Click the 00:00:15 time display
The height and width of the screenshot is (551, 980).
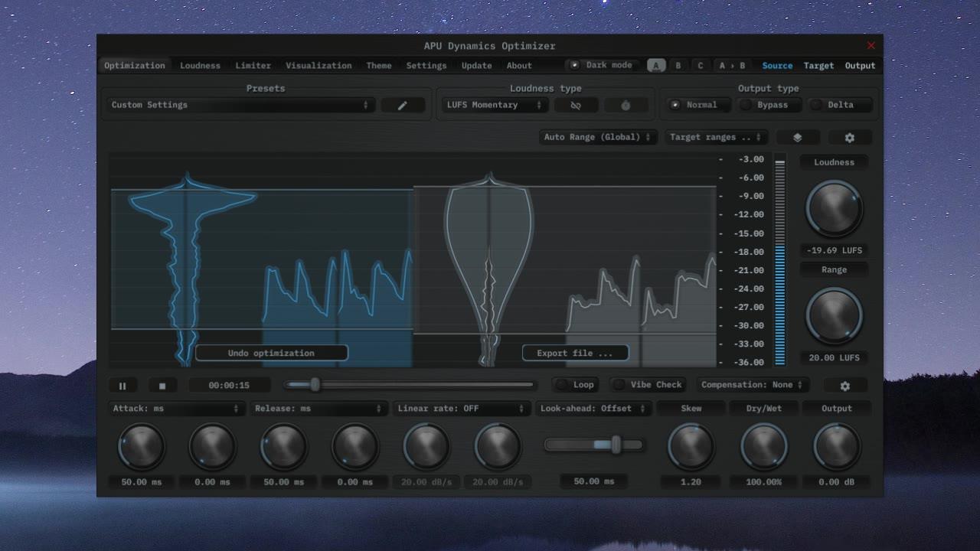pos(229,386)
